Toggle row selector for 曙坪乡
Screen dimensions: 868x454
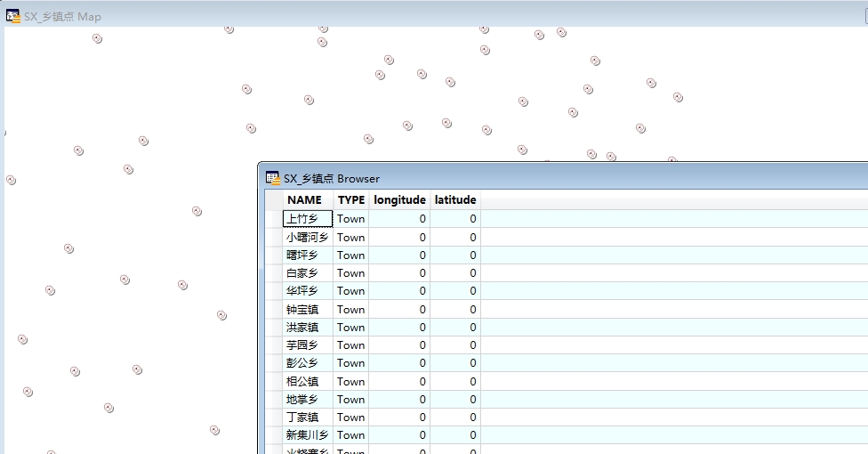[x=274, y=255]
